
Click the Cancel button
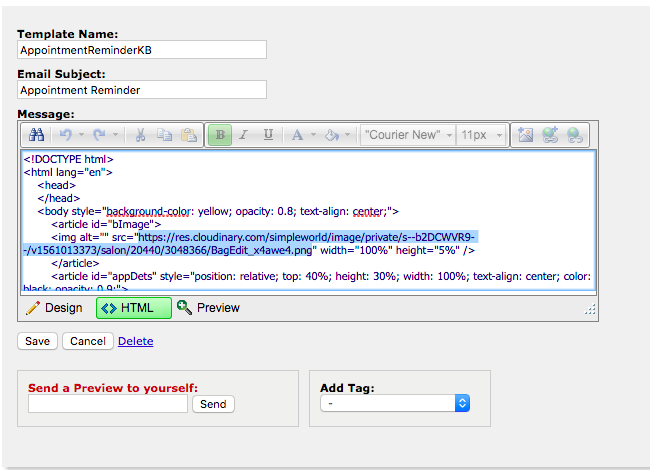(87, 341)
